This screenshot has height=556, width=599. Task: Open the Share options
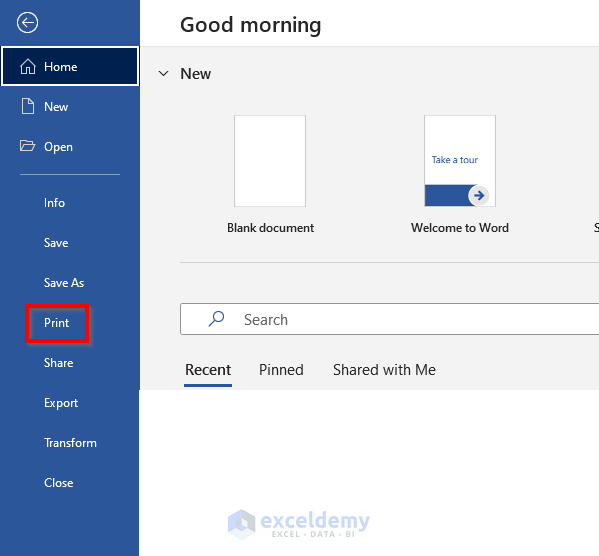coord(58,363)
